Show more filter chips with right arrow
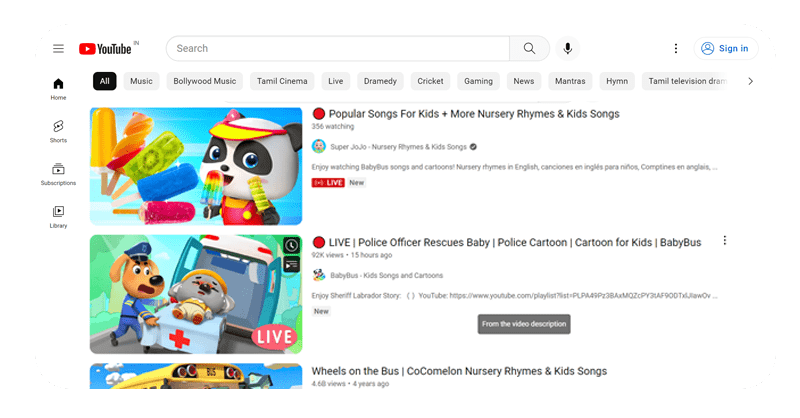The width and height of the screenshot is (800, 418). (x=750, y=81)
